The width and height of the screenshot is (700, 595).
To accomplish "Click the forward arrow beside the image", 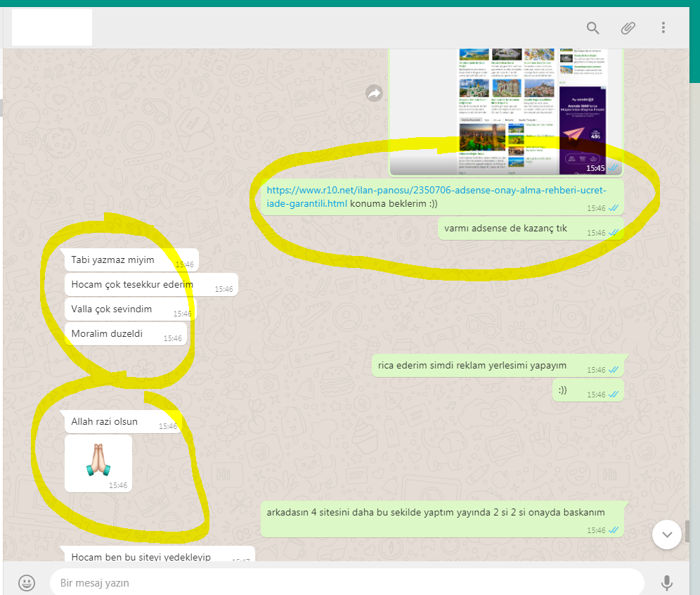I will (374, 94).
